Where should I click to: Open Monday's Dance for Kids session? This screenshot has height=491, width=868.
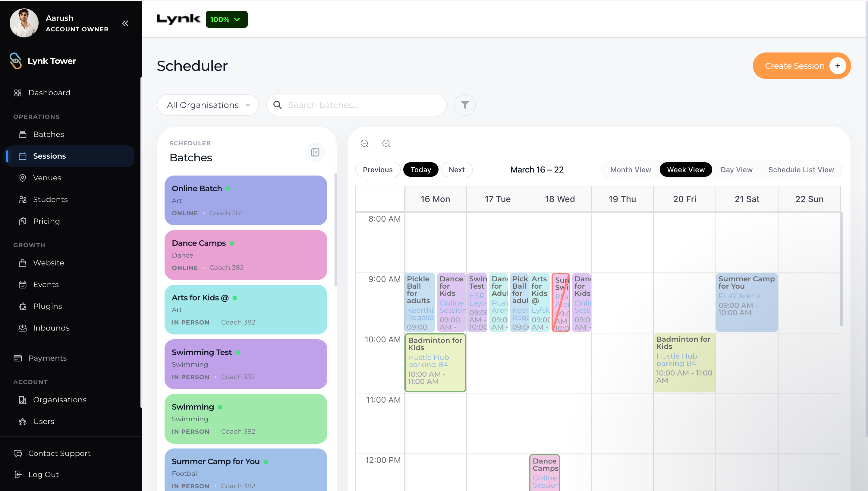(451, 303)
